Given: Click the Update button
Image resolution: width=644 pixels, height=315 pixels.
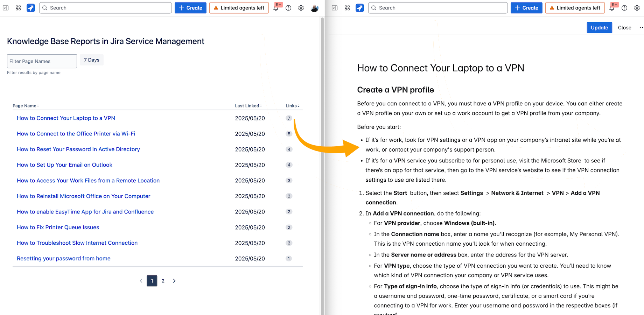Looking at the screenshot, I should point(599,28).
